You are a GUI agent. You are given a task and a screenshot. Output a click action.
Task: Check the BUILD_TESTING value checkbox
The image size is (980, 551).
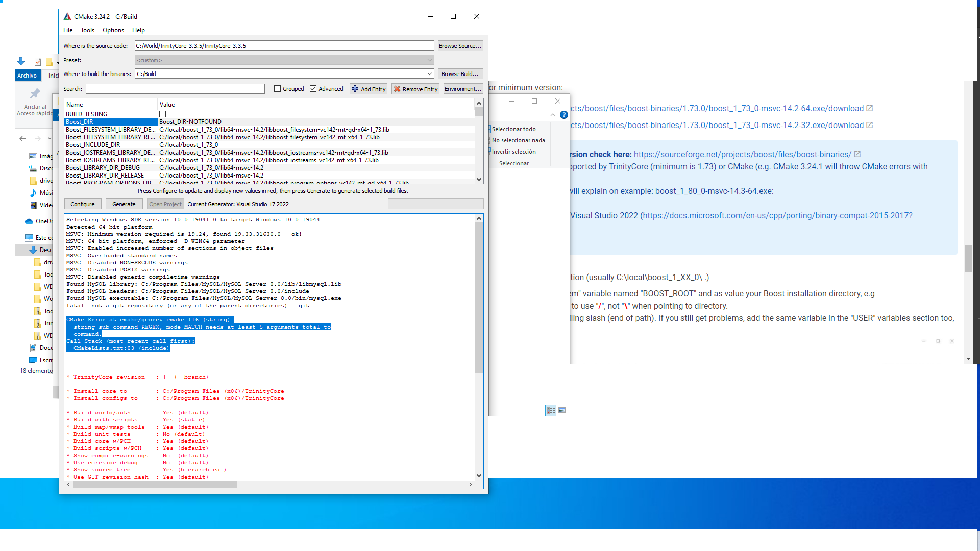(162, 114)
